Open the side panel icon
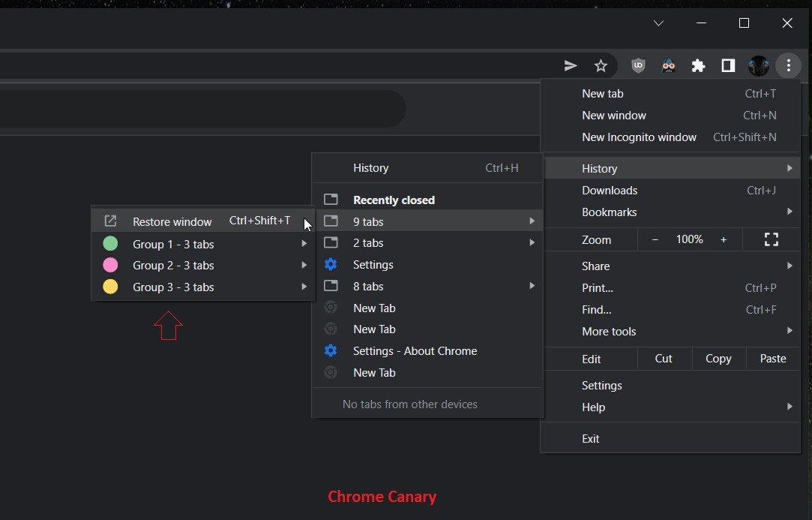Image resolution: width=812 pixels, height=520 pixels. click(728, 66)
